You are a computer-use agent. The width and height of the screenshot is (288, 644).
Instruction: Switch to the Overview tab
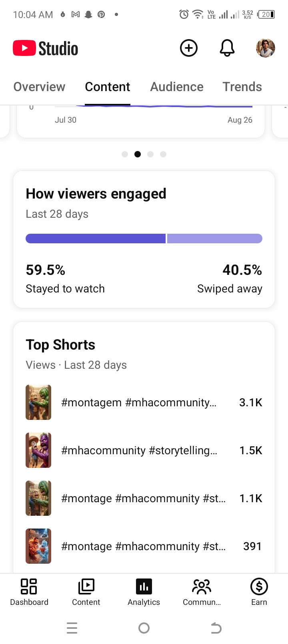[x=39, y=87]
